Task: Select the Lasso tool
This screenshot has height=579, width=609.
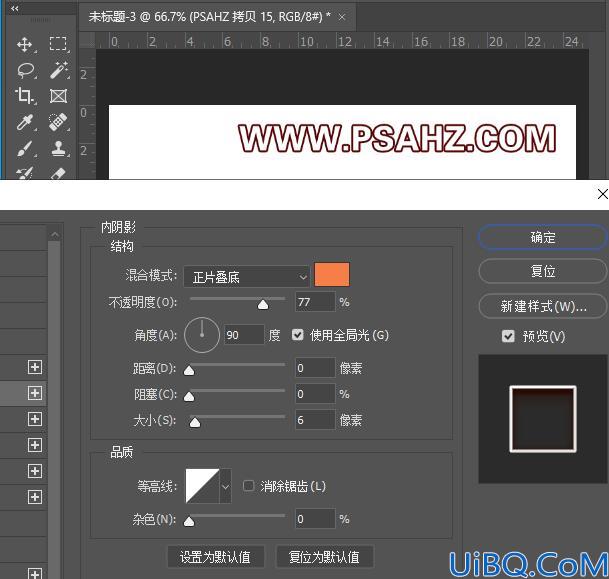Action: tap(26, 70)
